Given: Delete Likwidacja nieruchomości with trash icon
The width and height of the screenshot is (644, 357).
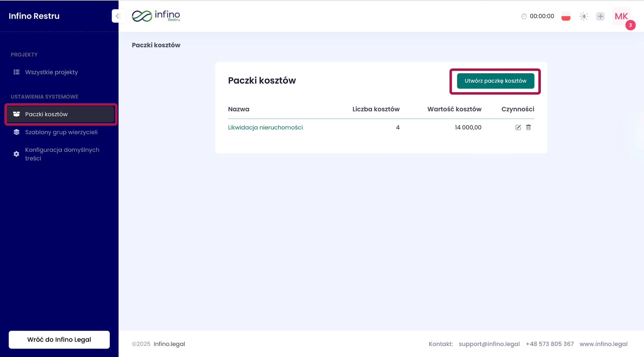Looking at the screenshot, I should coord(528,127).
